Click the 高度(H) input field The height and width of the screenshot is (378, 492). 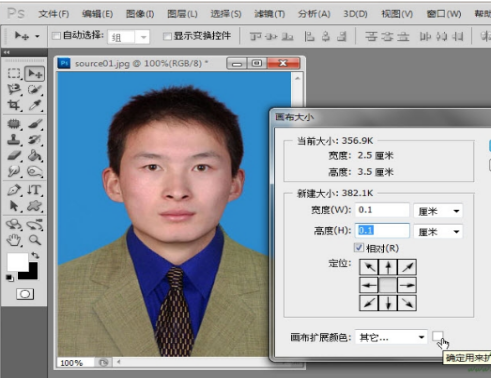(x=382, y=230)
